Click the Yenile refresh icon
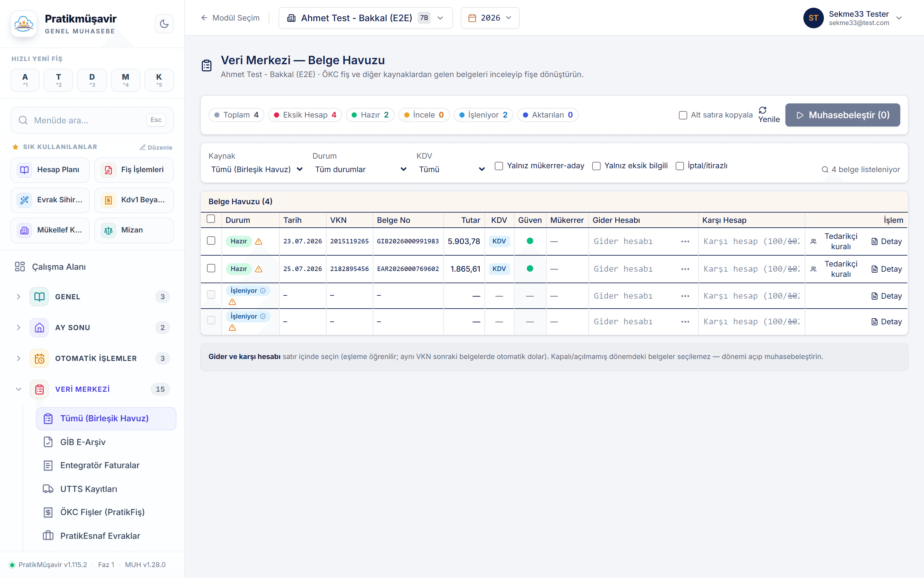The height and width of the screenshot is (578, 924). [x=763, y=110]
